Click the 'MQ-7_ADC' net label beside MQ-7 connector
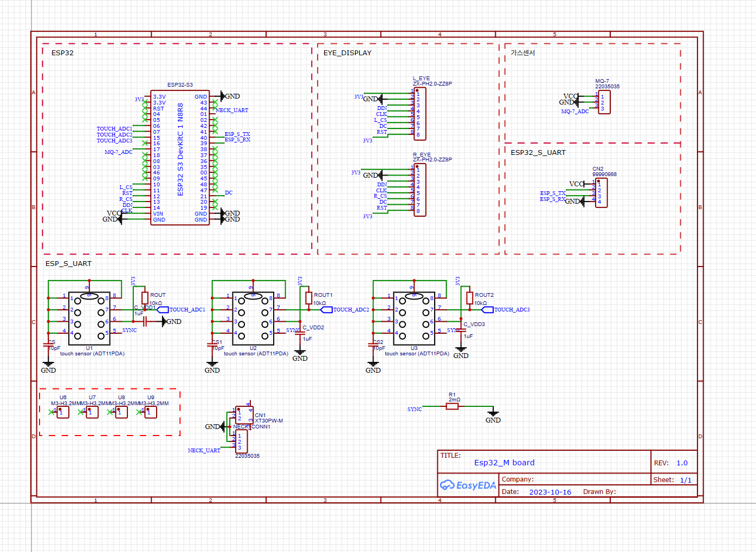This screenshot has height=552, width=756. [575, 112]
